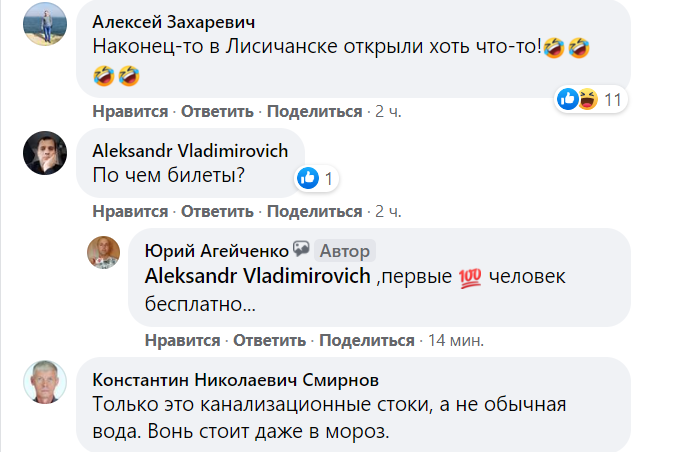Viewport: 682px width, 452px height.
Task: Click mentioned name Aleksandr Vladimirovich in reply
Action: pos(258,276)
